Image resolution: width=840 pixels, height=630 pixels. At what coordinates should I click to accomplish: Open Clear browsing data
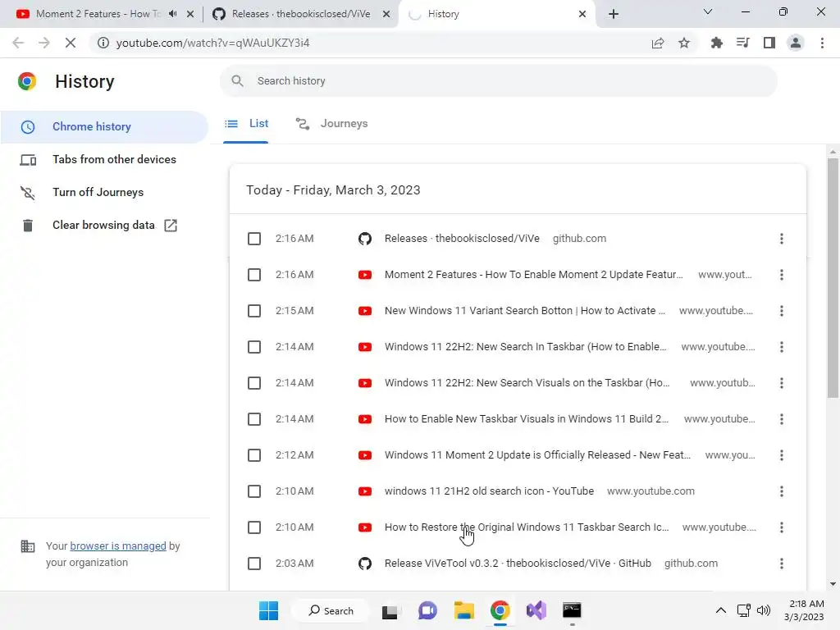pos(104,225)
